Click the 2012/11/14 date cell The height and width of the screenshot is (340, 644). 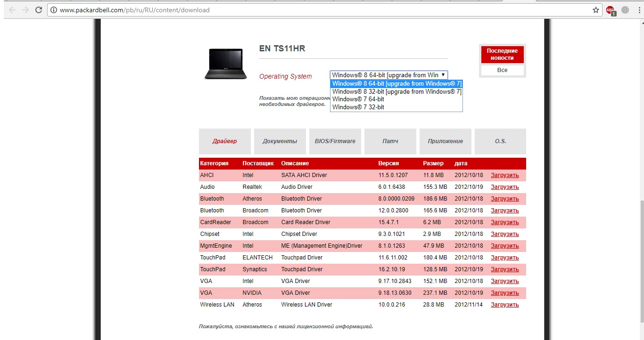tap(469, 305)
